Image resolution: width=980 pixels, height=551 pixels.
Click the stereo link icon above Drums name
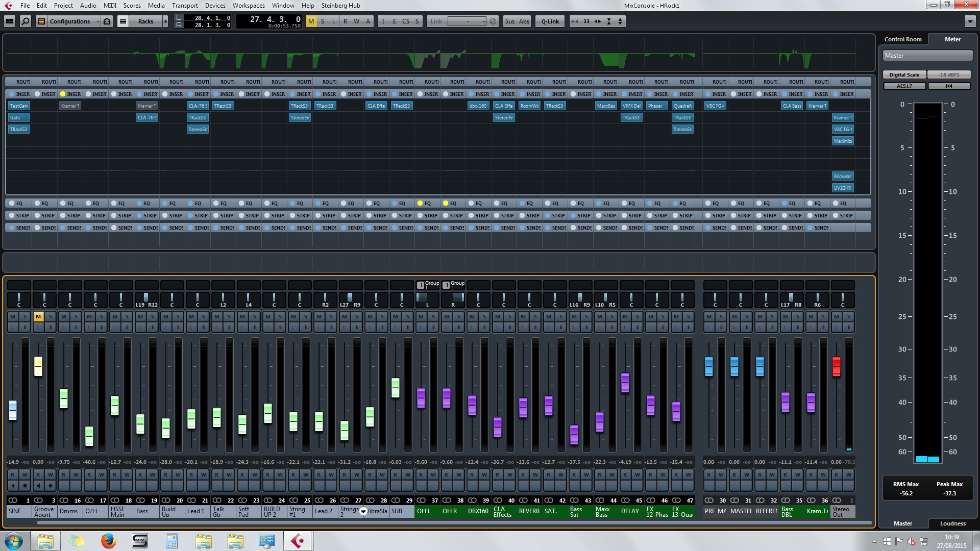(x=64, y=500)
